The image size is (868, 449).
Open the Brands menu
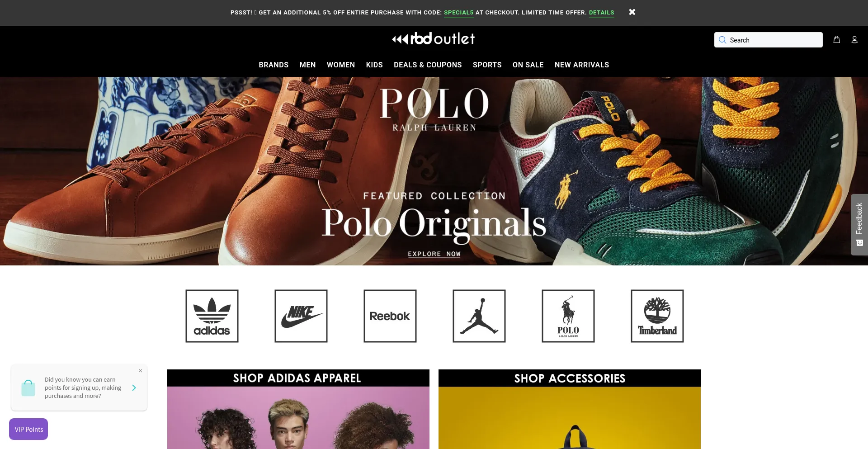point(274,65)
